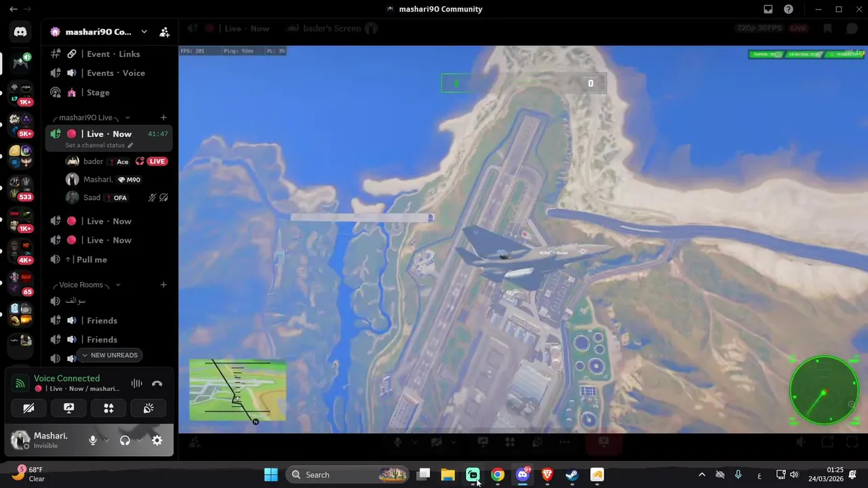Open Google Chrome from the taskbar

498,474
